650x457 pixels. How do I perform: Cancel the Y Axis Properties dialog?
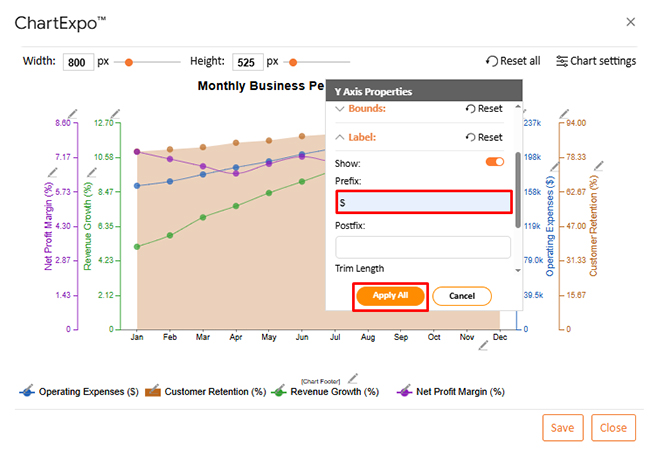pos(461,296)
